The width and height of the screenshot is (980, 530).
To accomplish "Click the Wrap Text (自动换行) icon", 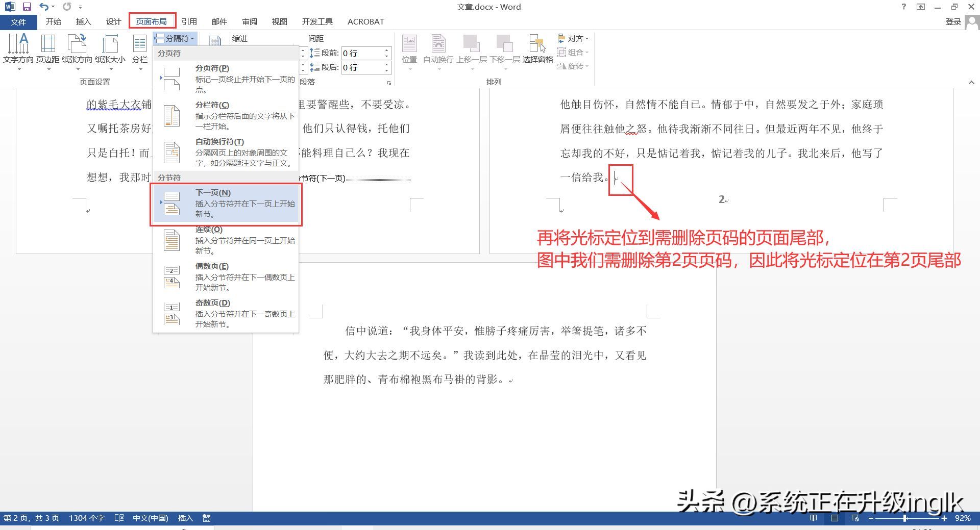I will click(x=438, y=44).
